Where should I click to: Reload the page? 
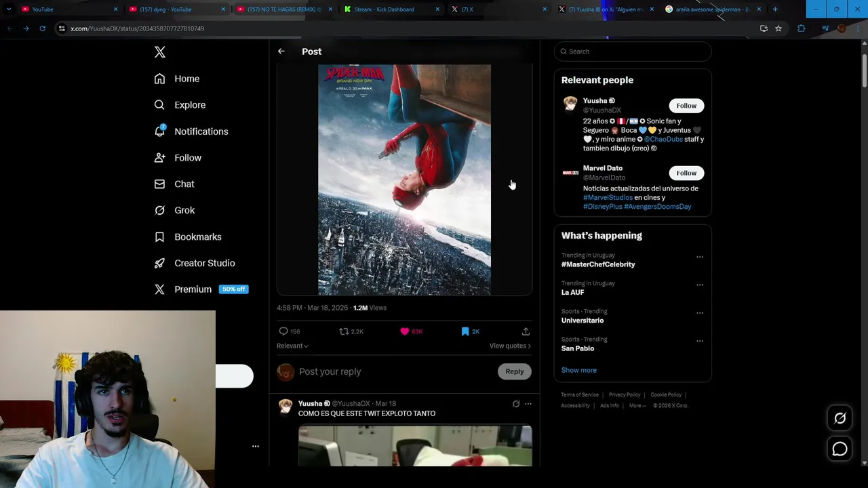pyautogui.click(x=42, y=28)
